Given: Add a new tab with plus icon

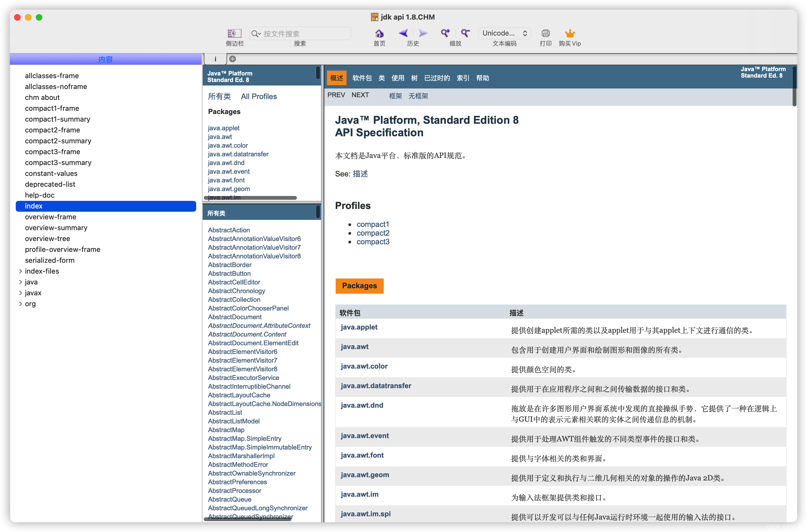Looking at the screenshot, I should click(x=232, y=59).
